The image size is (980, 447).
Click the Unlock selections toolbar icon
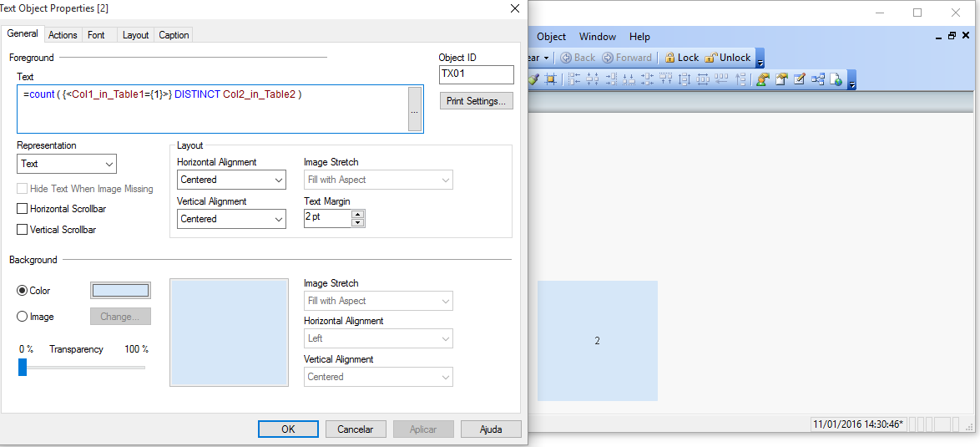click(727, 58)
